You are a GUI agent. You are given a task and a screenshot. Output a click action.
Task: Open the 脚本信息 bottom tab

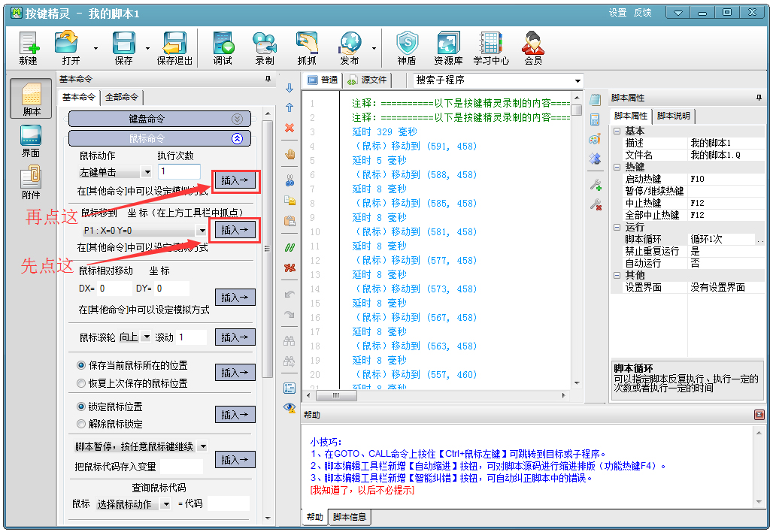350,517
